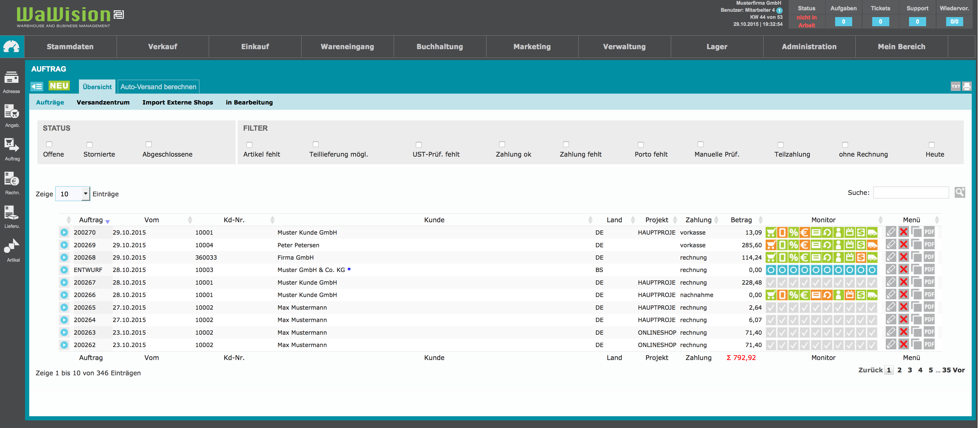Open the Buchhaltung main menu
This screenshot has width=980, height=428.
click(439, 47)
